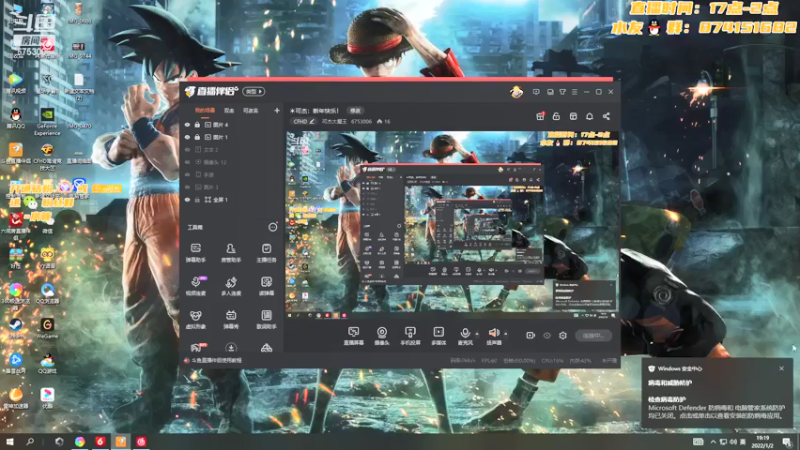Screen dimensions: 800x450
Task: Toggle visibility of top 图片 1 layer
Action: 187,137
